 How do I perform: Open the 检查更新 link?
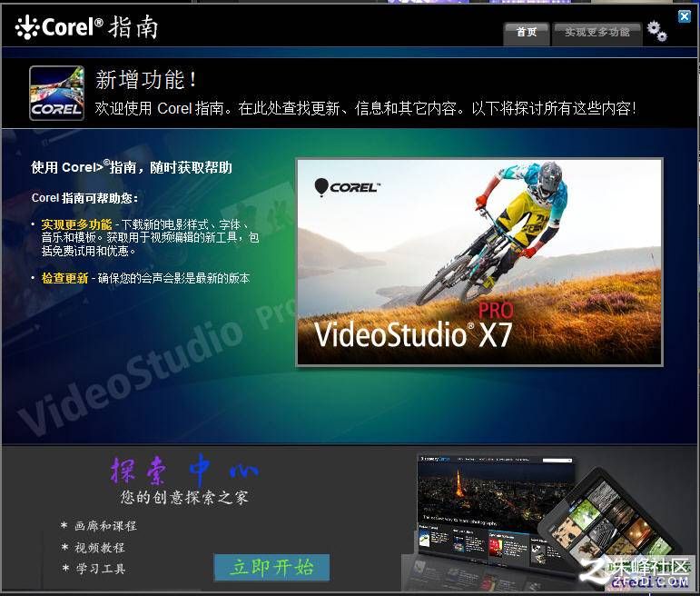(64, 278)
